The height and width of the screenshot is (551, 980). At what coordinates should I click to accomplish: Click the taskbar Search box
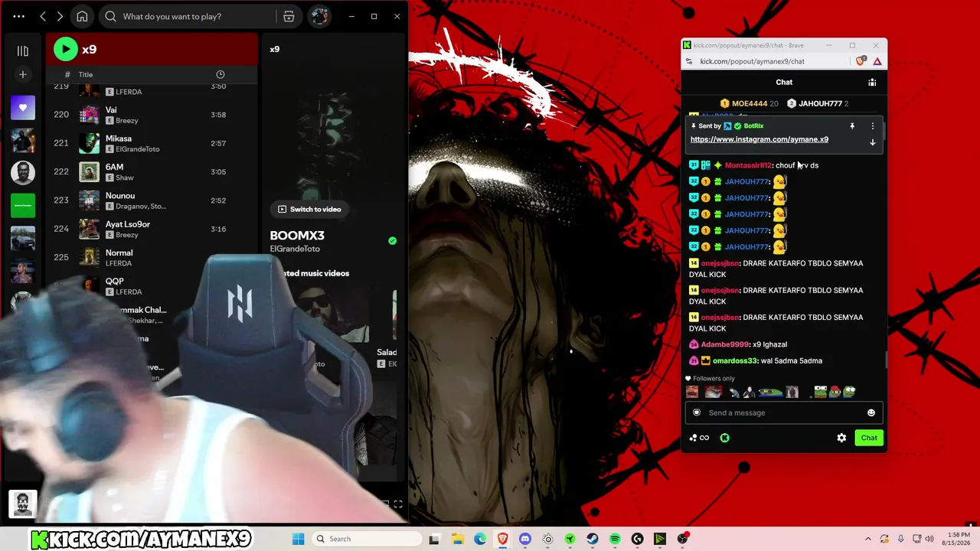click(367, 539)
